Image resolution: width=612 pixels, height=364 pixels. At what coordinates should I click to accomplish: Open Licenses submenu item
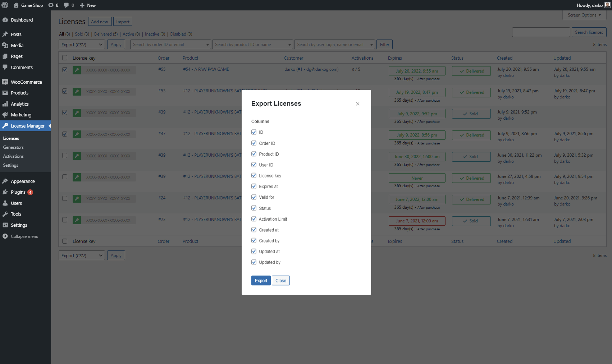click(11, 138)
